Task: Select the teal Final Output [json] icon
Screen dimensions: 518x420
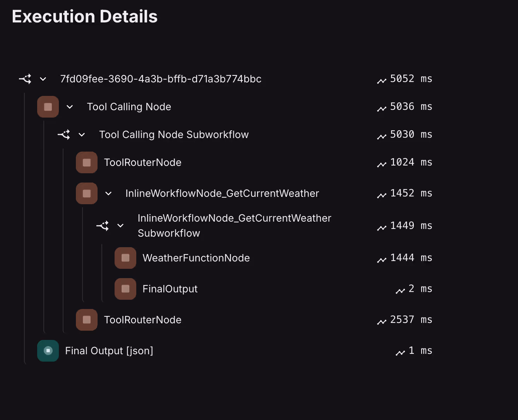Action: pos(48,351)
